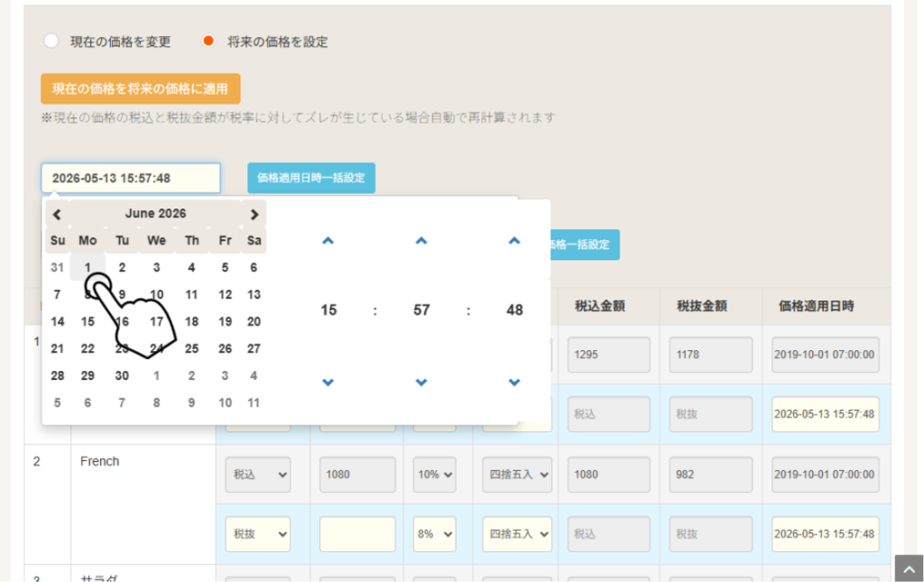Pick June 15 in the calendar

click(x=88, y=321)
